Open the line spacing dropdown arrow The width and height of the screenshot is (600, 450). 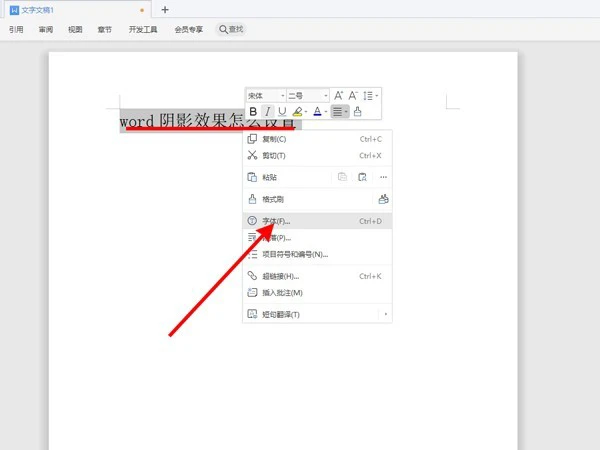click(377, 96)
